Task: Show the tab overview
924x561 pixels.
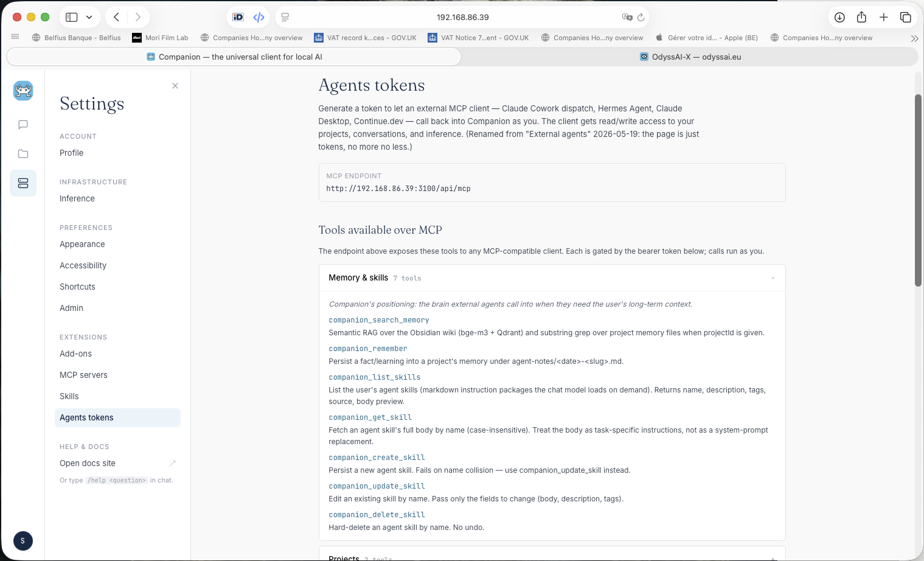Action: point(906,17)
